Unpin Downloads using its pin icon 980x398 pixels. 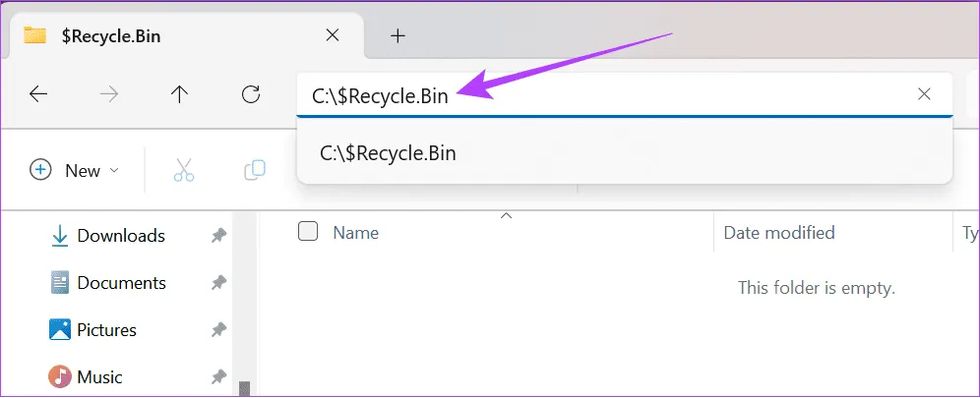coord(217,236)
